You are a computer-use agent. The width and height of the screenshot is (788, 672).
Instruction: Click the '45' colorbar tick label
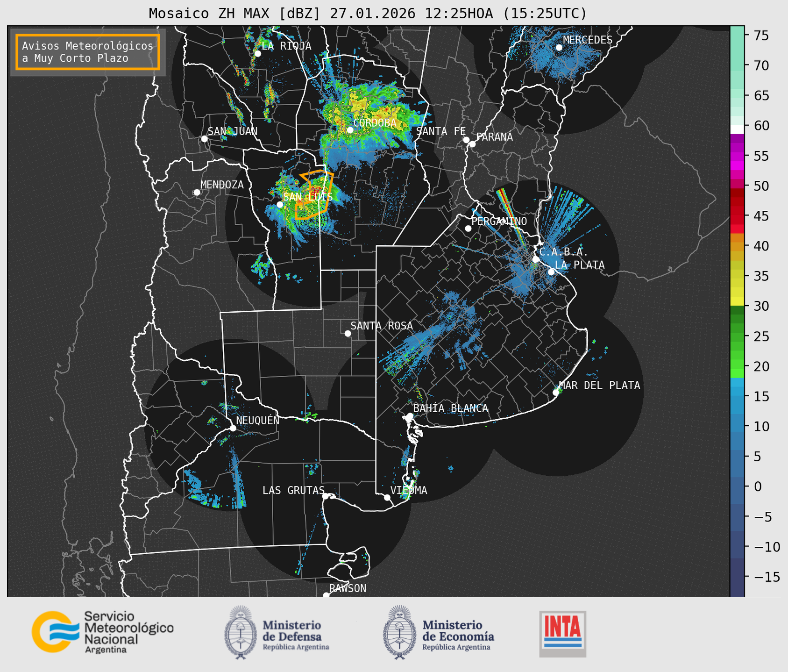click(x=762, y=216)
